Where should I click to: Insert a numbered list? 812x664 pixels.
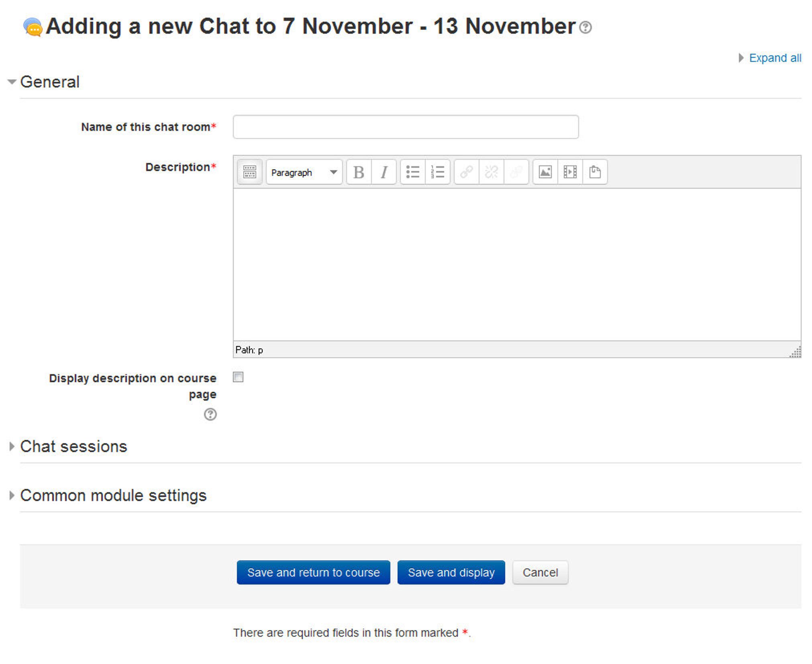point(437,172)
